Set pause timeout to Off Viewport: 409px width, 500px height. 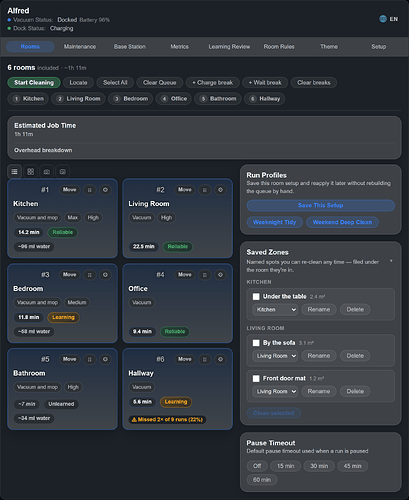pyautogui.click(x=257, y=466)
